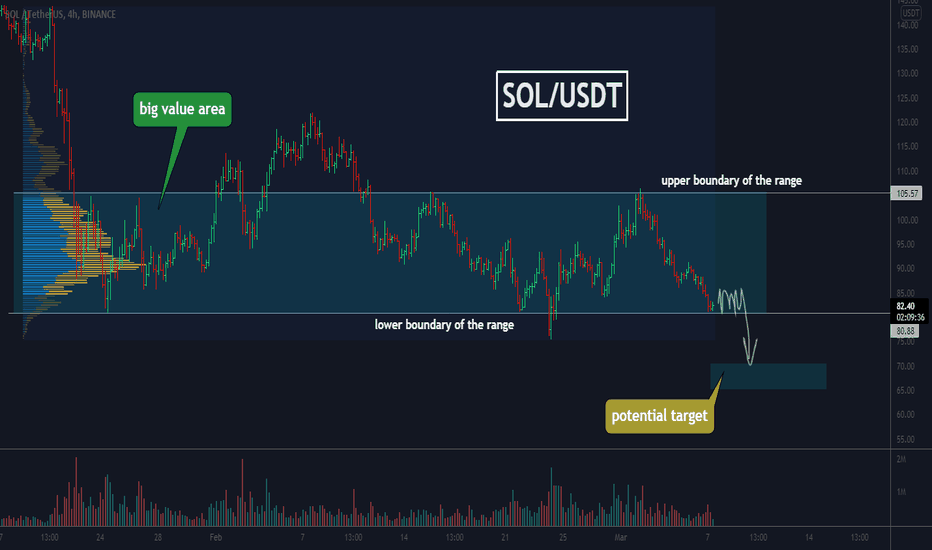
Task: Click the green 'big value area' callout
Action: pyautogui.click(x=182, y=109)
